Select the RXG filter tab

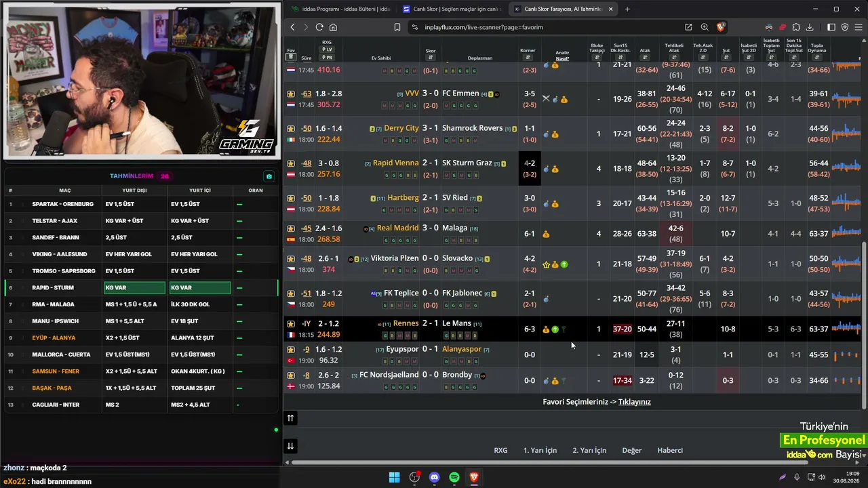(500, 450)
